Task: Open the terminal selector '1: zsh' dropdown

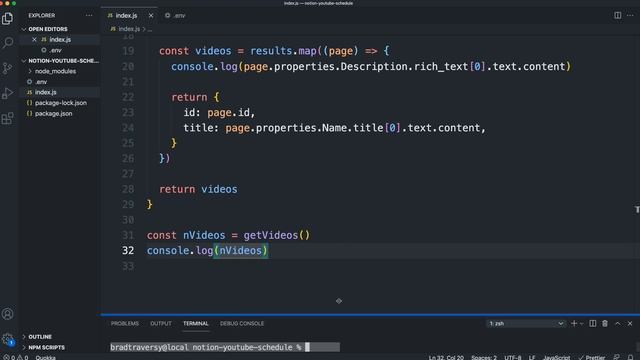Action: tap(526, 323)
